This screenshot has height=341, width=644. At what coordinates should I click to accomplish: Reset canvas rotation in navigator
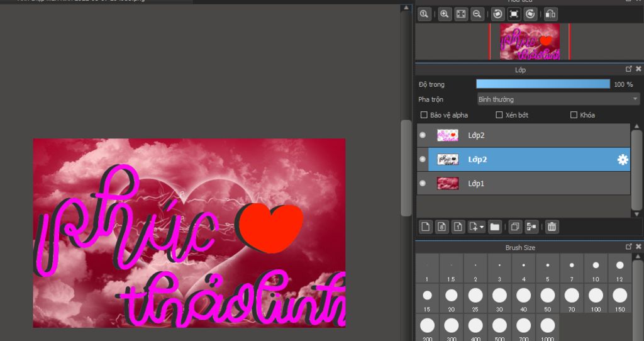point(514,14)
